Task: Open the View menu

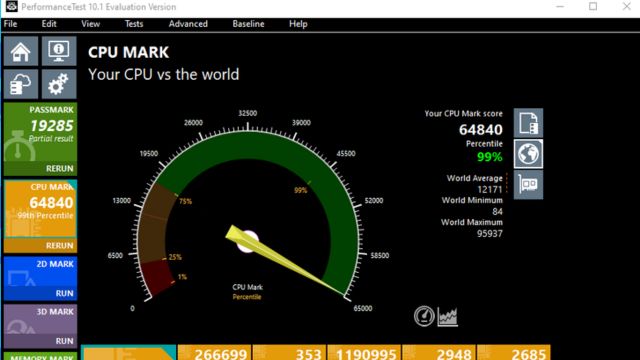Action: 90,24
